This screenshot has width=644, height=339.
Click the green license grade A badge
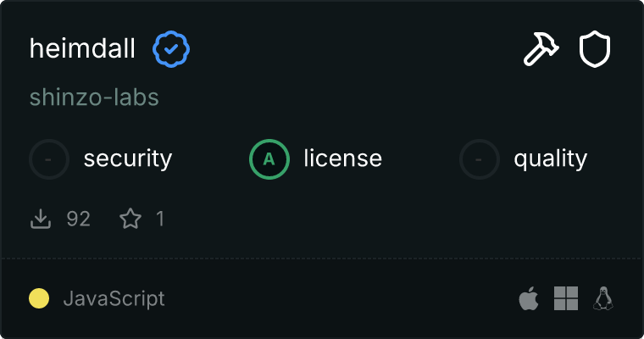click(269, 158)
